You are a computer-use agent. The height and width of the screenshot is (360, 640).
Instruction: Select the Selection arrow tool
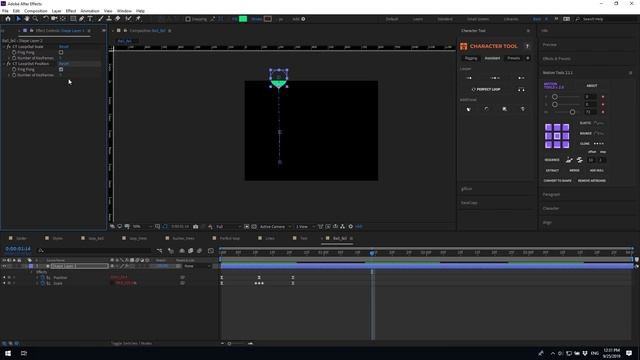(x=18, y=19)
